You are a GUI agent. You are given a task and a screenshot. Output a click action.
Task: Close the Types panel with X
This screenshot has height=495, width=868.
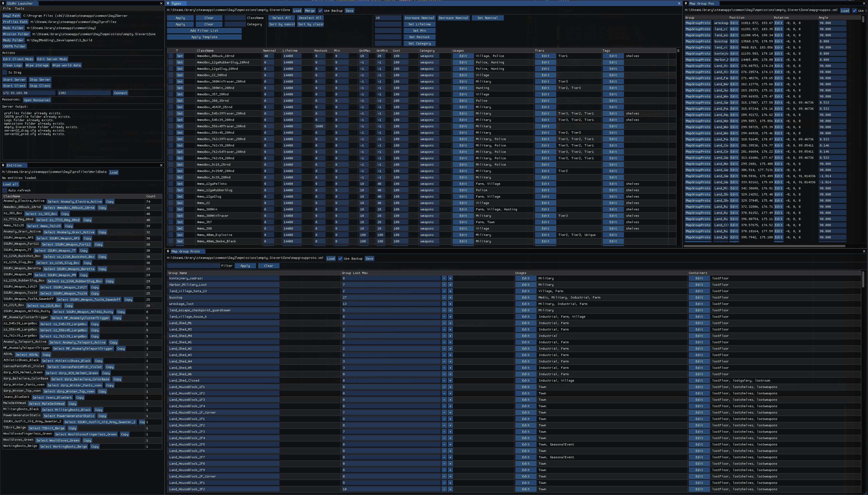pos(679,3)
